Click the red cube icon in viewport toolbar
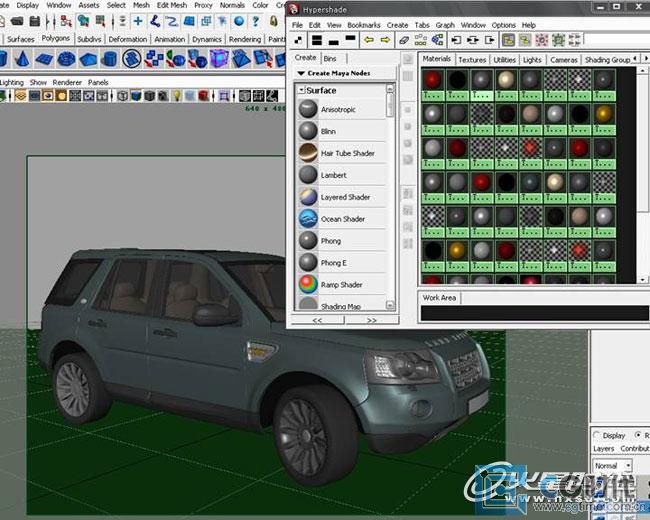Image resolution: width=650 pixels, height=520 pixels. [203, 96]
